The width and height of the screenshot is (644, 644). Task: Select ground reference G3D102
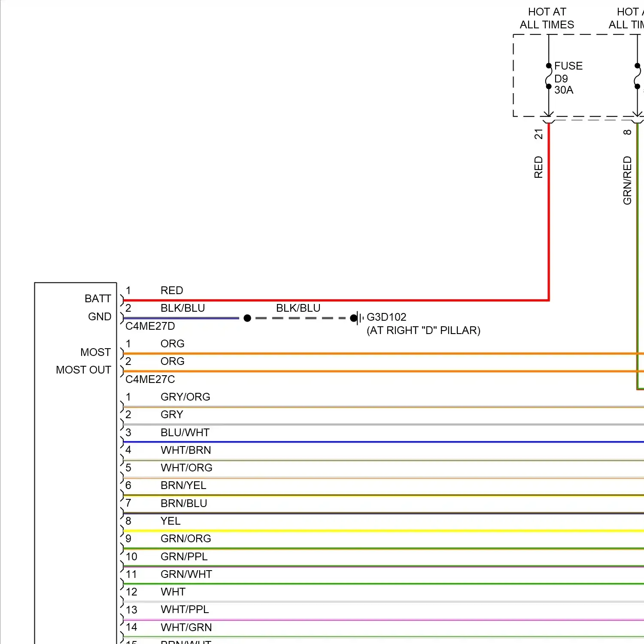(386, 317)
